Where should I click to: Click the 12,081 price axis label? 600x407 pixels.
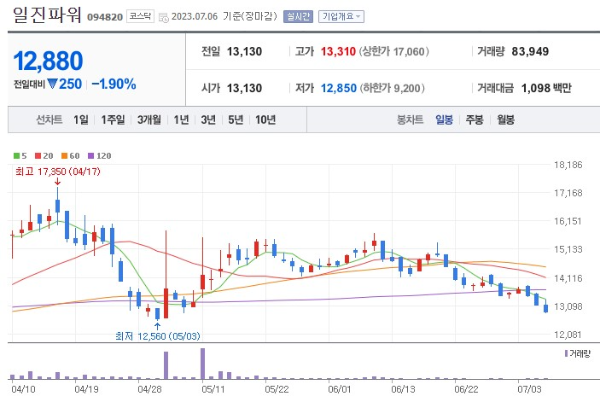click(568, 335)
